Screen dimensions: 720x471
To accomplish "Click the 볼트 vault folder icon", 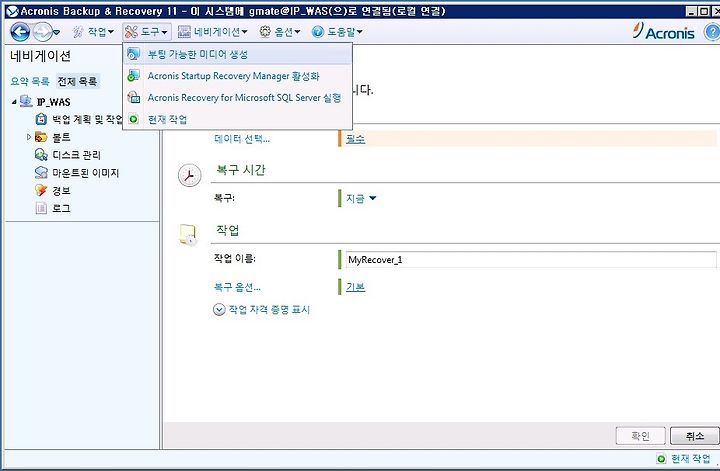I will pyautogui.click(x=41, y=137).
